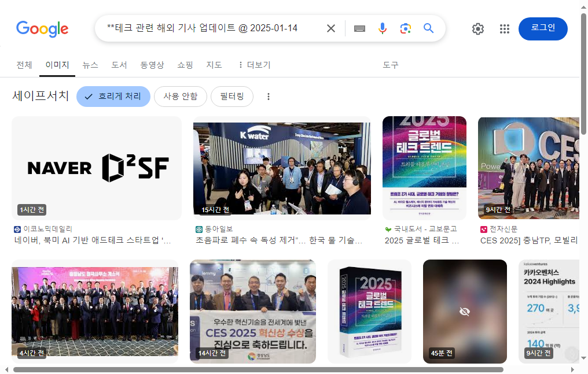Open the CES 2025] 충남TP headline
588x374 pixels.
coord(529,240)
